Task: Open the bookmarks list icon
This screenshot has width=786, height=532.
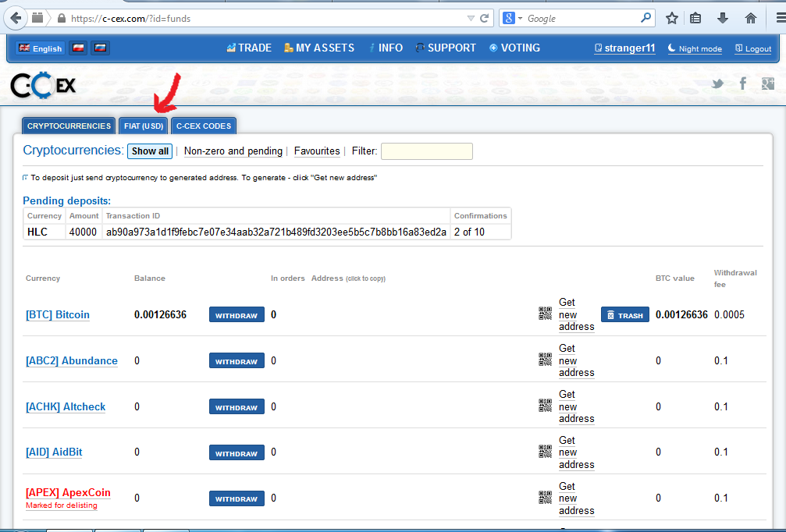Action: pos(695,19)
